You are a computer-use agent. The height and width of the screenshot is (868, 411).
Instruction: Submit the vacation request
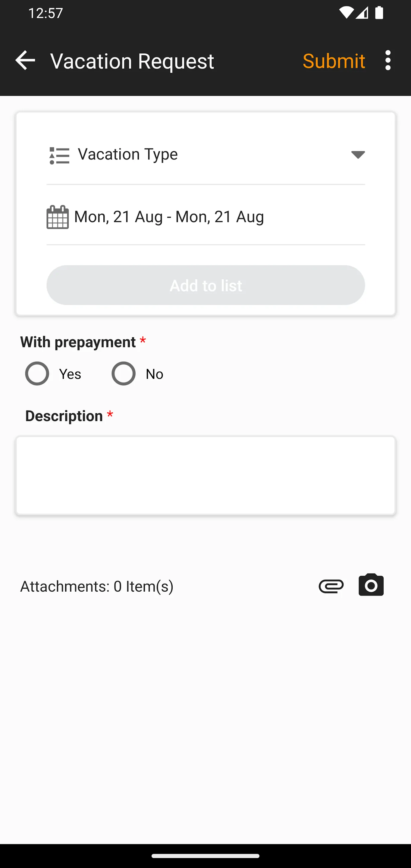334,61
